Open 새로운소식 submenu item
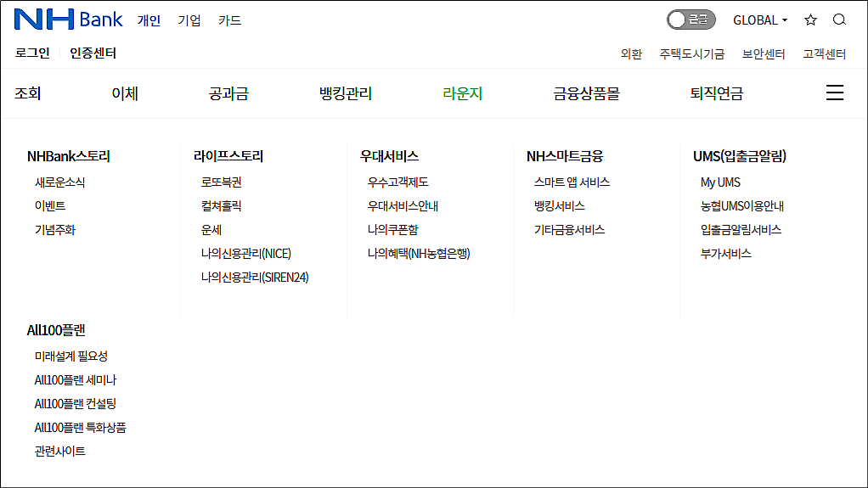The width and height of the screenshot is (868, 488). tap(59, 182)
